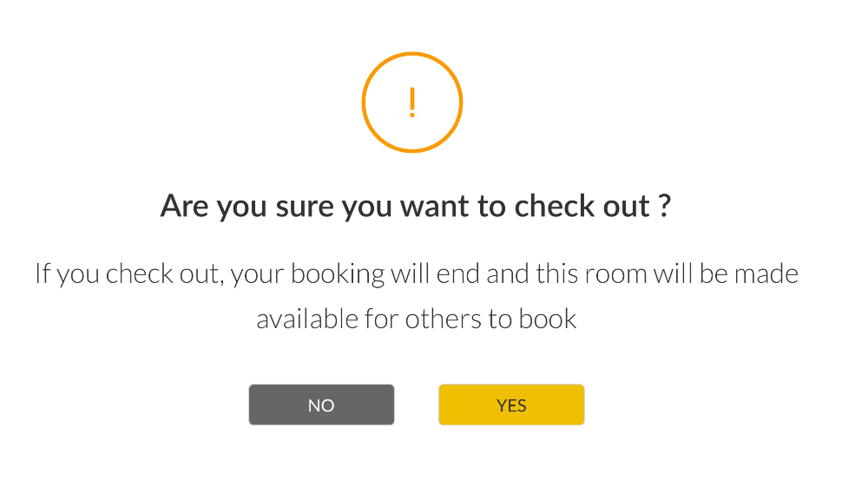The width and height of the screenshot is (868, 494).
Task: Click the 'Are you sure' heading text
Action: tap(415, 206)
